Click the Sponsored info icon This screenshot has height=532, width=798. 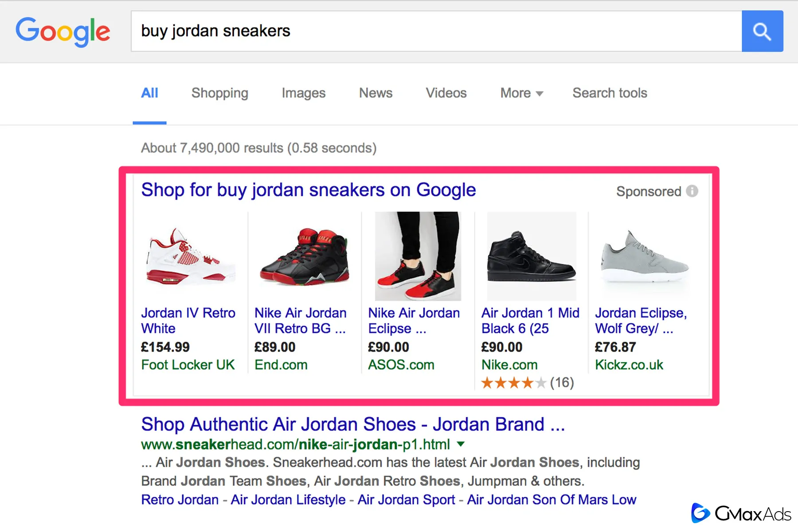[x=692, y=191]
